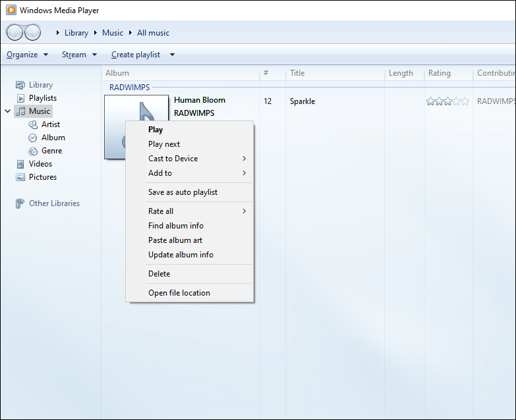Screen dimensions: 516x420
Task: Expand the Music breadcrumb arrow
Action: [96, 32]
